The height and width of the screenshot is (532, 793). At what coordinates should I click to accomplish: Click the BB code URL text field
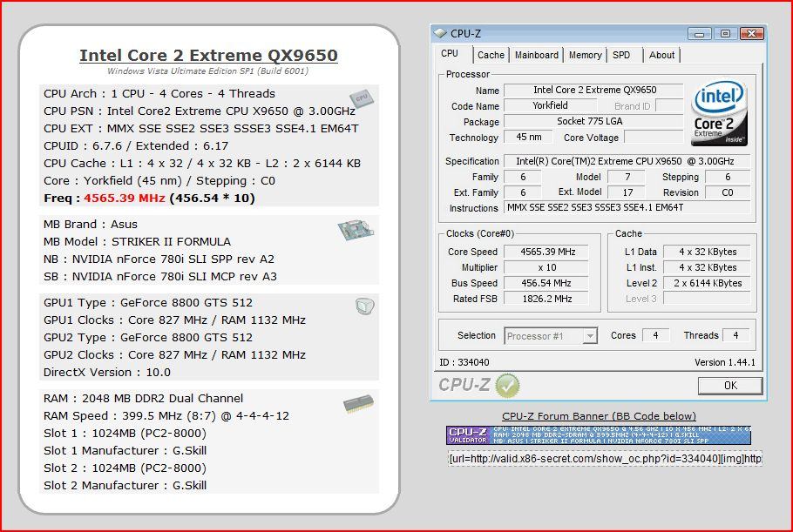605,459
